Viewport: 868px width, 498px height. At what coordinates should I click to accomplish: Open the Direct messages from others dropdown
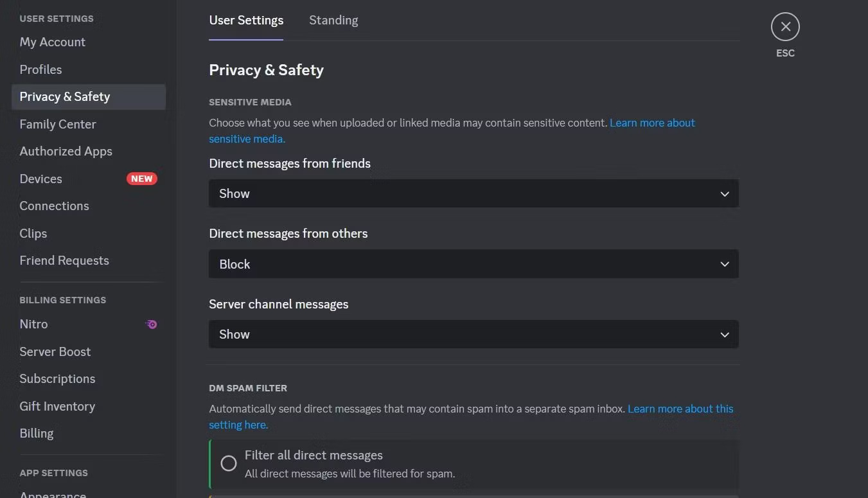point(474,264)
